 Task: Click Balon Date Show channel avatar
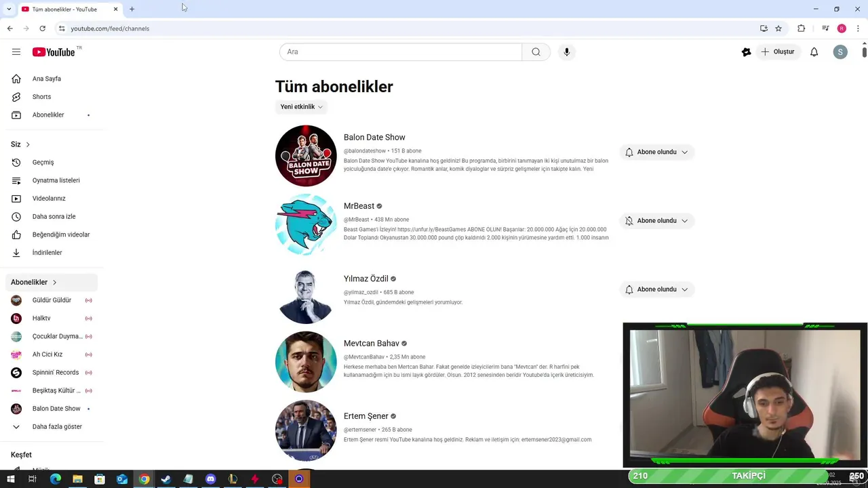(306, 156)
